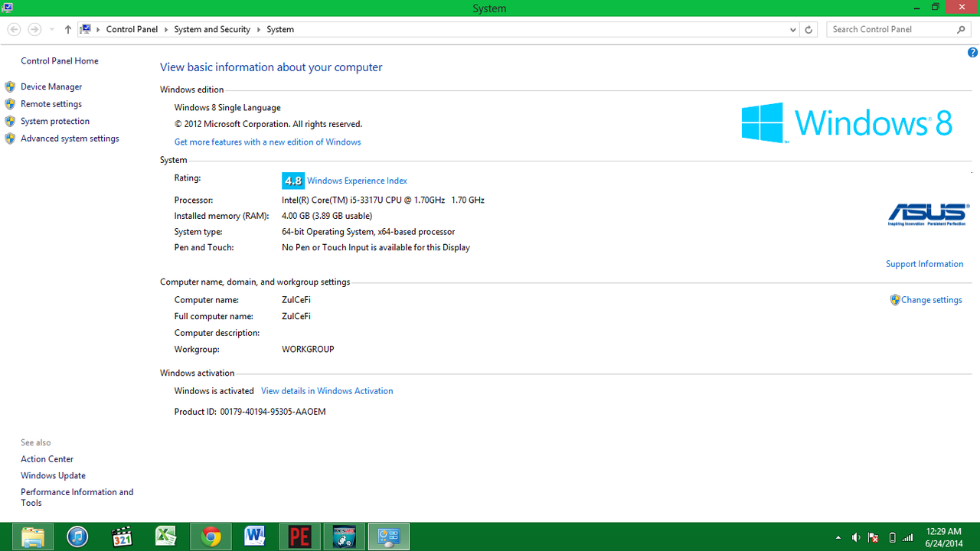
Task: Click the WORKGROUP workgroup value
Action: 308,349
